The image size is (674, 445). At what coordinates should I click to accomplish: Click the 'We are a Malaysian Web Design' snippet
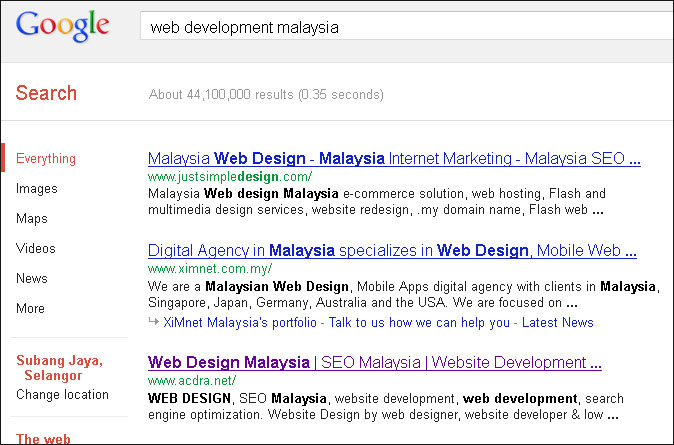tap(404, 295)
